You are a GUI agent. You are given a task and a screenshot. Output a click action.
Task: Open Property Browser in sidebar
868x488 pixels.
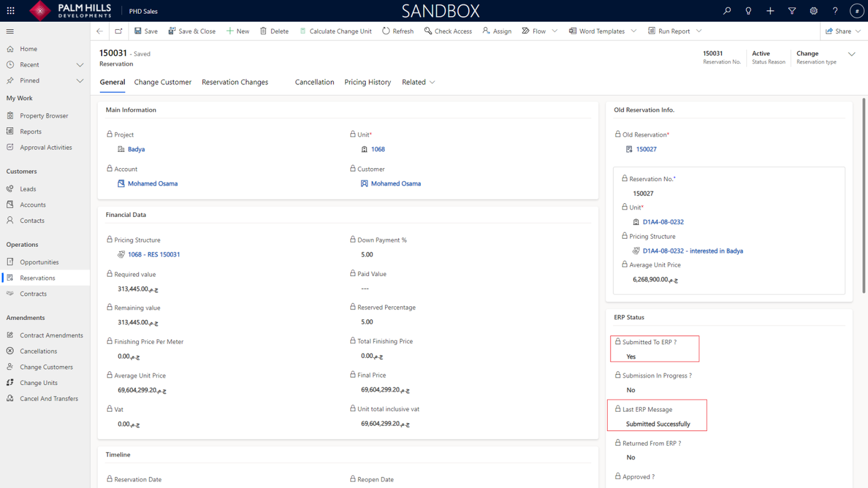45,115
